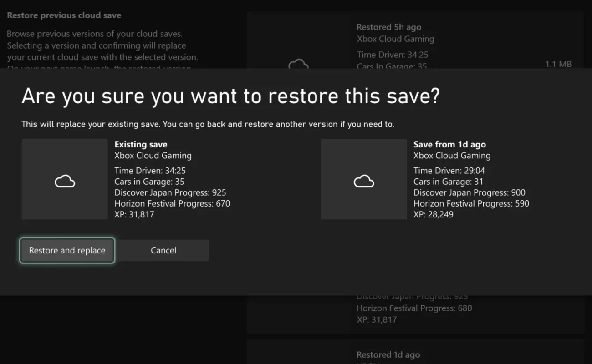The image size is (592, 364).
Task: Click 'Horizon Festival Progress: 680' in the background list
Action: click(414, 308)
